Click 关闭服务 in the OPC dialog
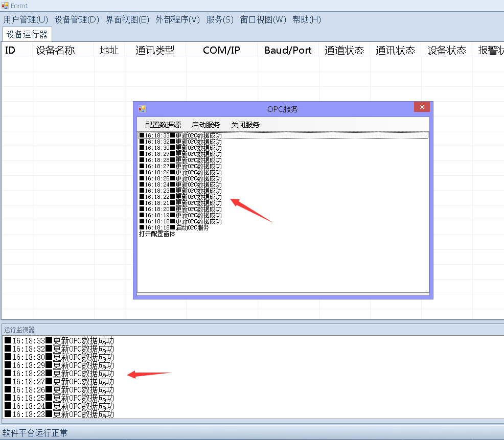This screenshot has height=440, width=504. 245,125
